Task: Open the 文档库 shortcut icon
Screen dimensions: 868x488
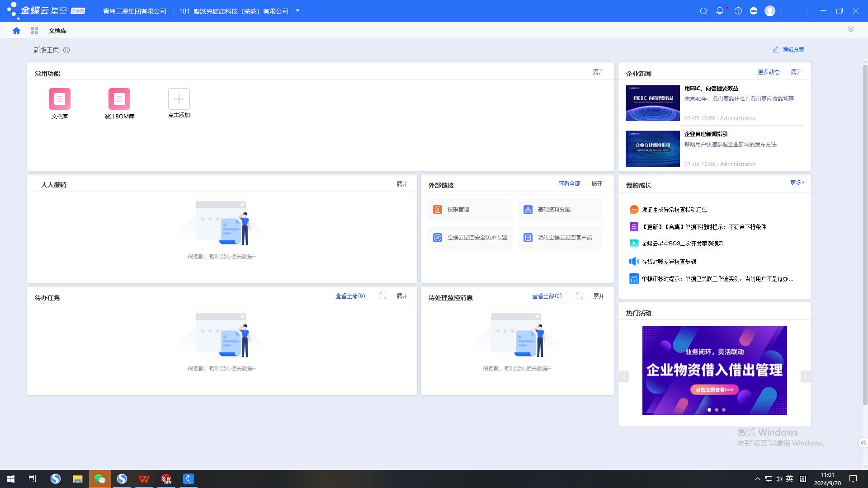Action: (x=60, y=99)
